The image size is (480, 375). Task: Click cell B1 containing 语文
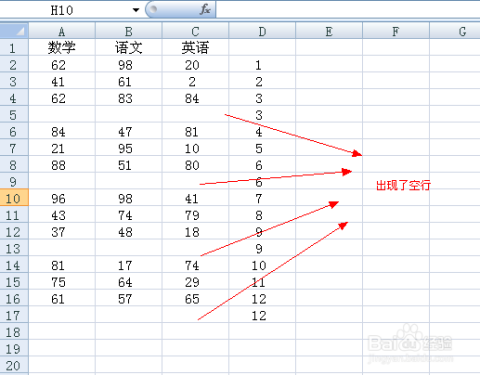point(129,48)
